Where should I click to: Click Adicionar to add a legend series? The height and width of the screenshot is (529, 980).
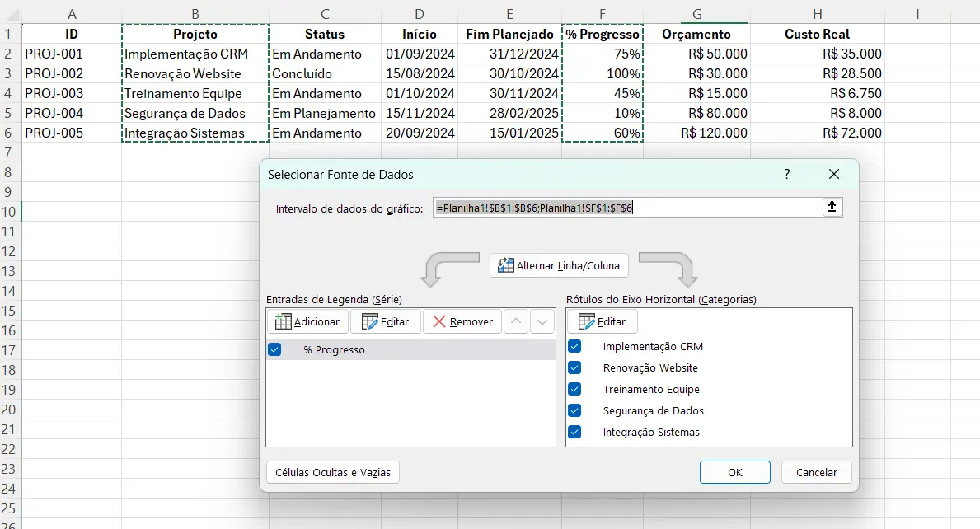pos(307,321)
